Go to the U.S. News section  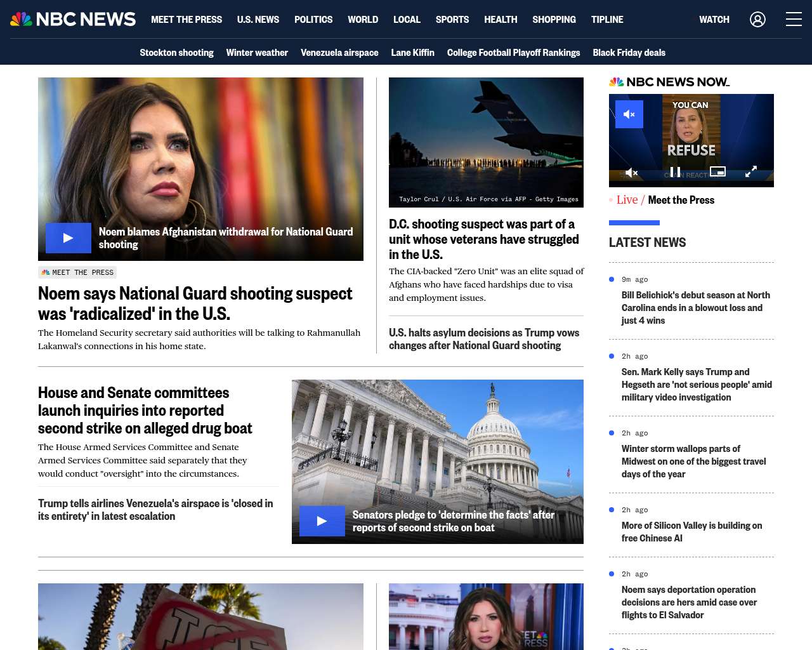click(258, 20)
